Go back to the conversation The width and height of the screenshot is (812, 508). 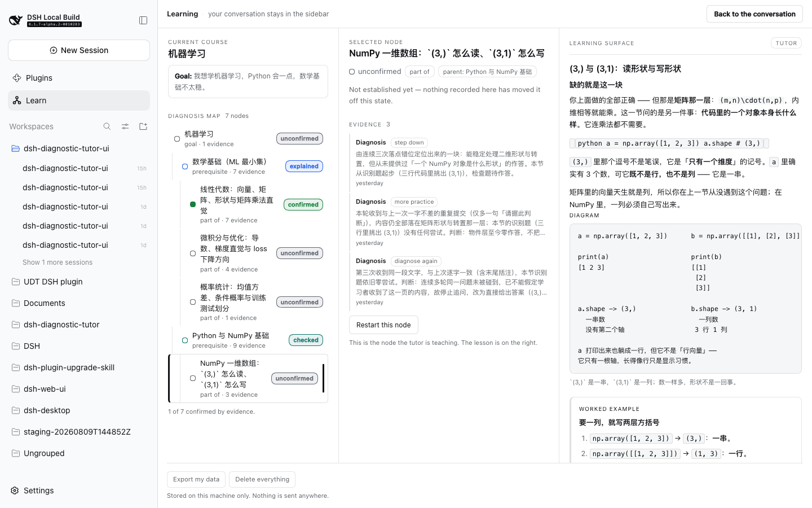754,14
